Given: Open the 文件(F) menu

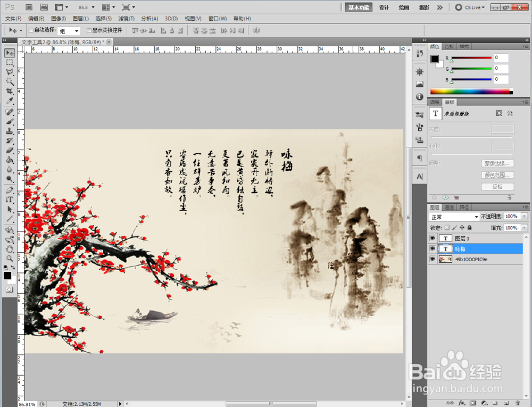Looking at the screenshot, I should [13, 19].
